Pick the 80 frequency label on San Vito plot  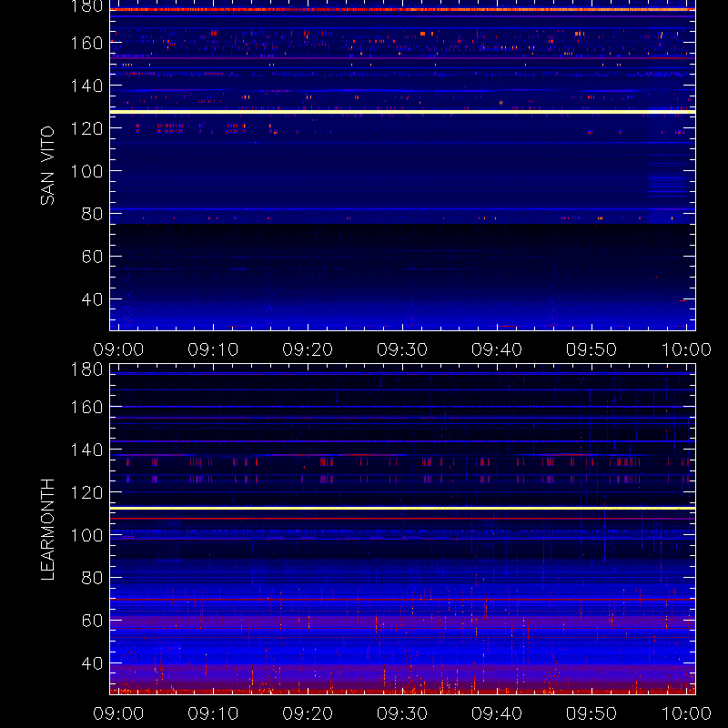[92, 214]
